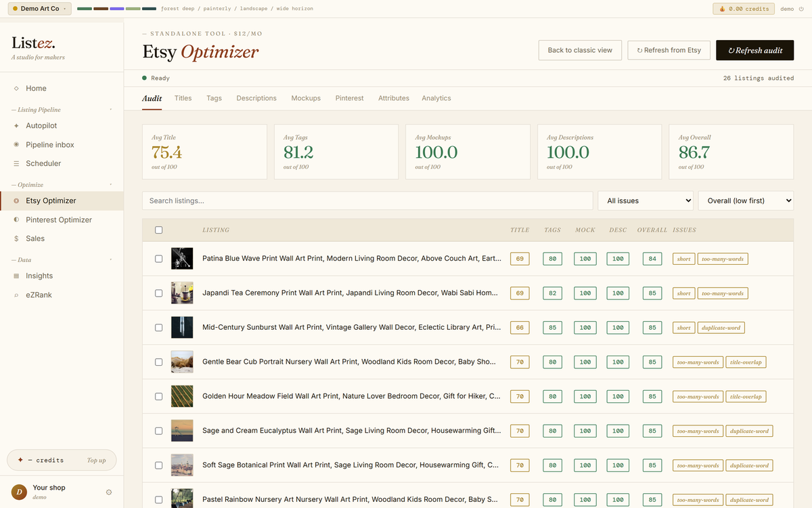This screenshot has height=508, width=812.
Task: Switch to the Pinterest tab
Action: coord(349,98)
